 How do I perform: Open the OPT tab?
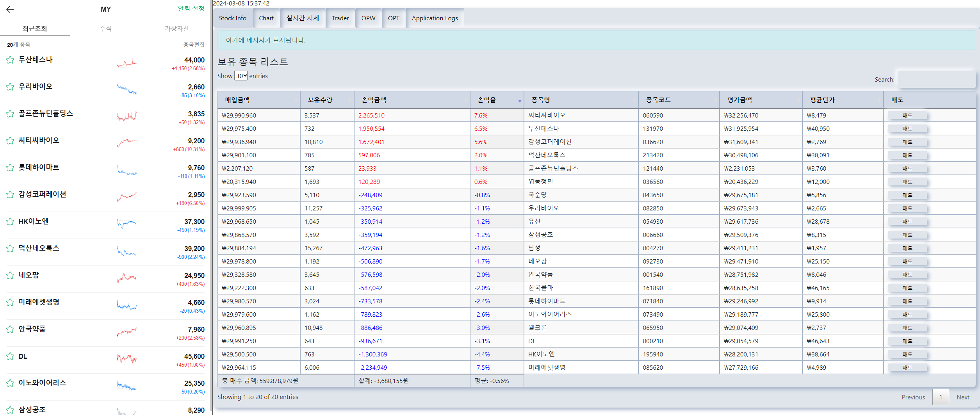[394, 18]
